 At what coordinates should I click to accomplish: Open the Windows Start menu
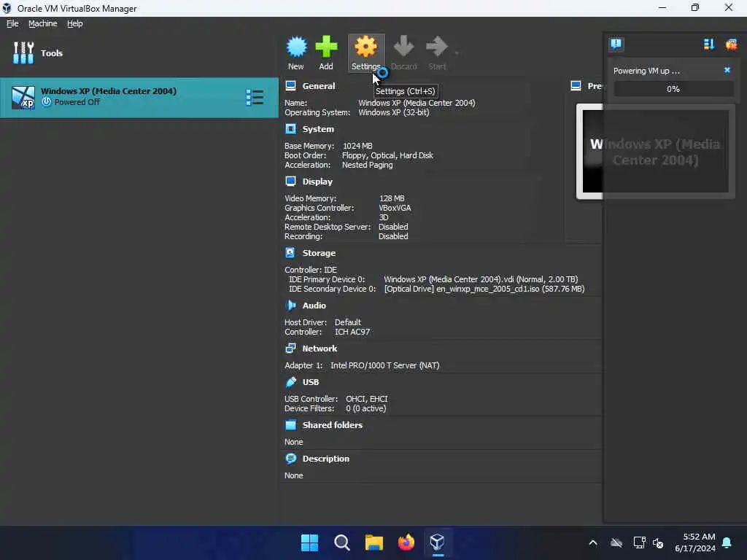coord(309,542)
